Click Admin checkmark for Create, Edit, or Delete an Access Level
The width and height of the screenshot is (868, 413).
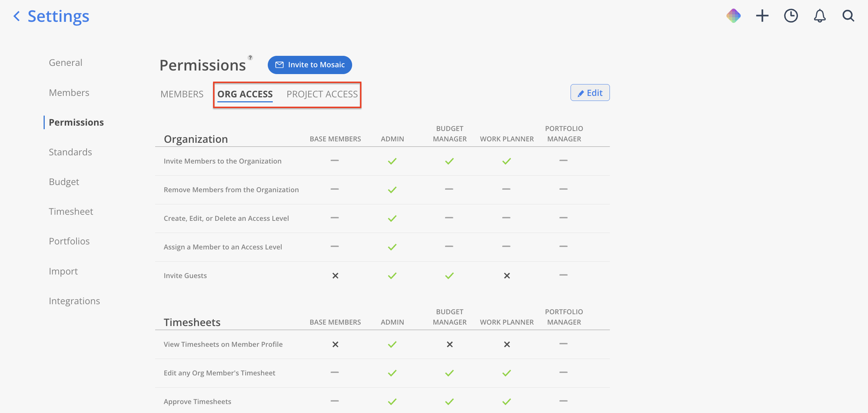392,218
